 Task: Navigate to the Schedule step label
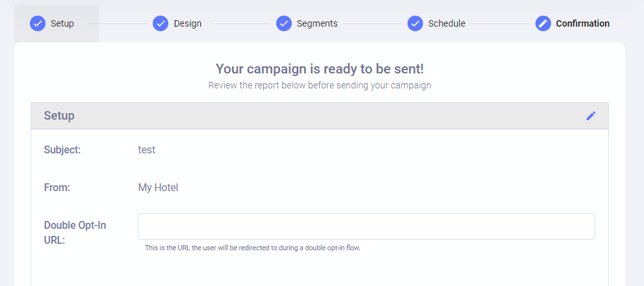pyautogui.click(x=446, y=23)
